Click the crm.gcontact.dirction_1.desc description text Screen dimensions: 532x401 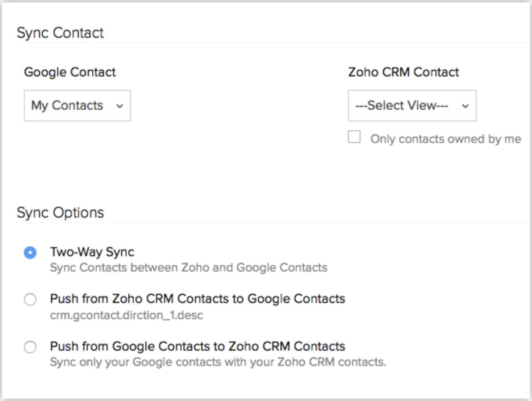tap(126, 315)
